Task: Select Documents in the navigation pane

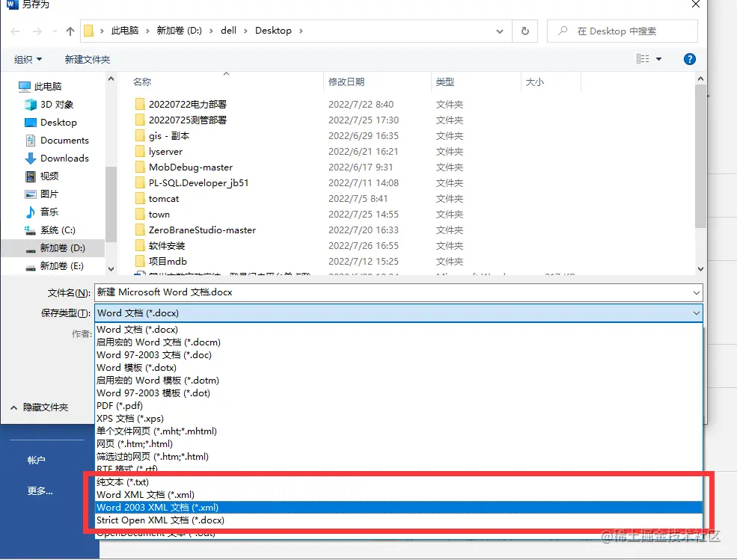Action: click(56, 140)
